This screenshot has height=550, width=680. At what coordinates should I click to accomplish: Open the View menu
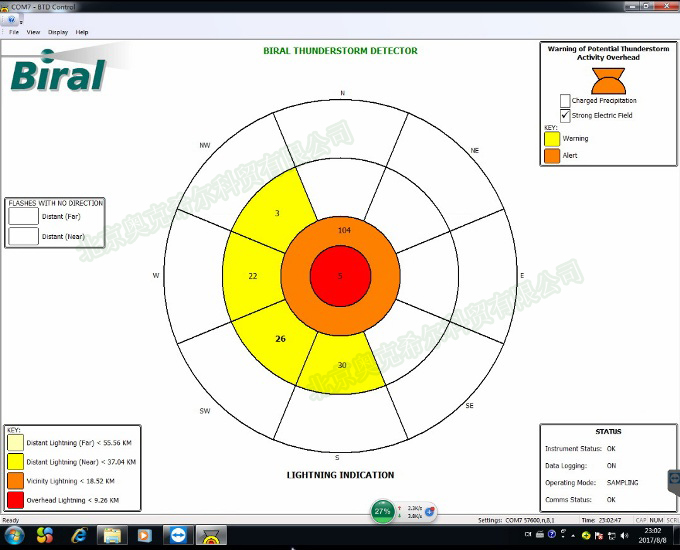point(33,32)
